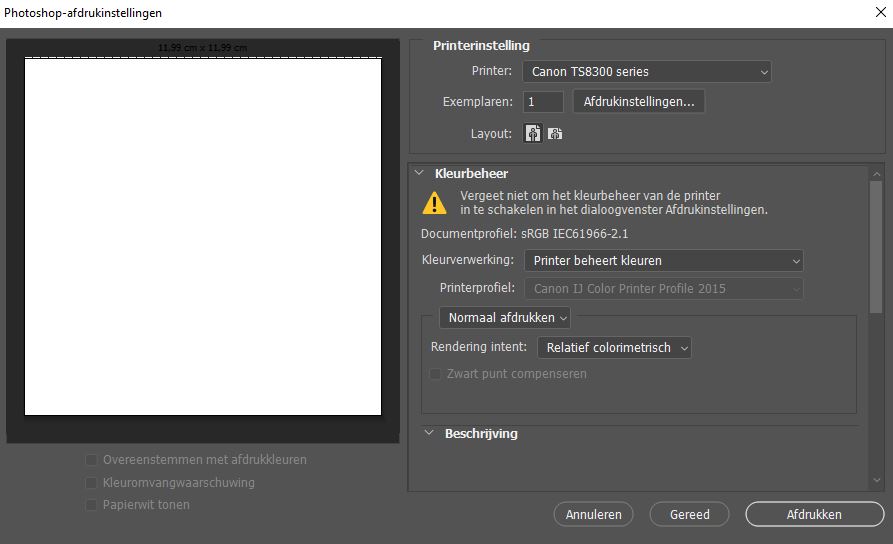Open the Printer dropdown Canon TS8300 series
Screen dimensions: 893x544
[x=647, y=72]
